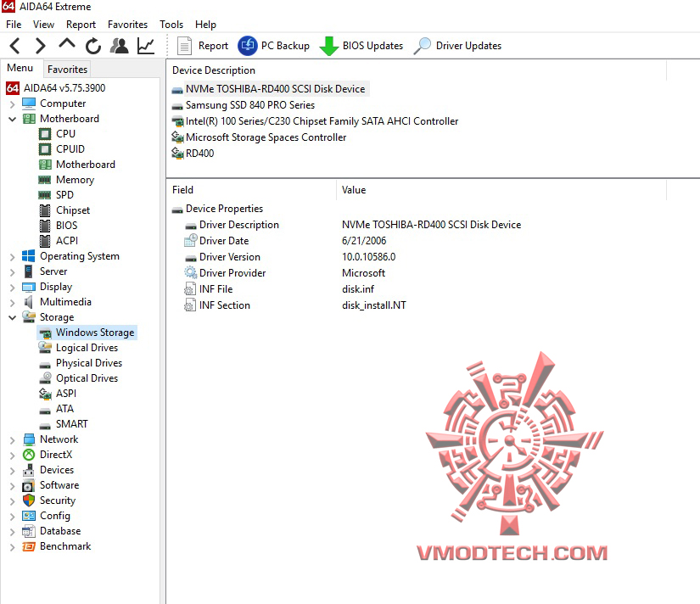Select the INF Section field row
The image size is (700, 604).
[x=295, y=305]
